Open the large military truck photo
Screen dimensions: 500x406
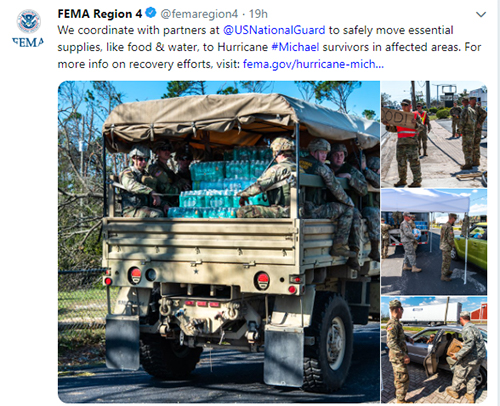click(219, 242)
